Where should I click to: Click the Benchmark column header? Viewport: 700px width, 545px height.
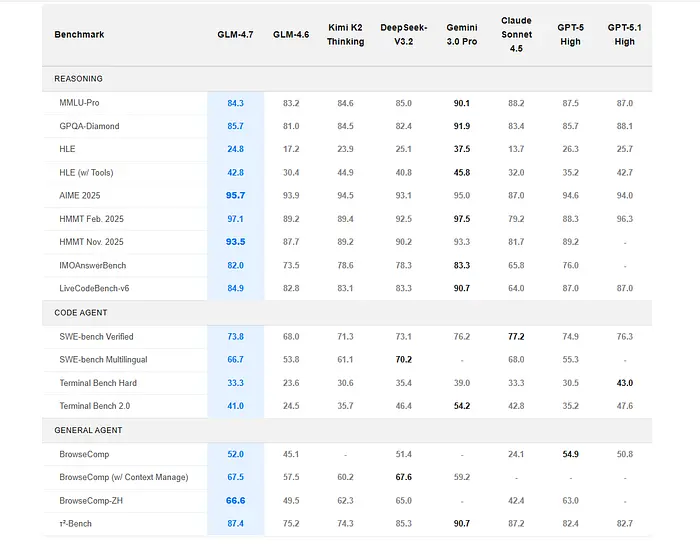pyautogui.click(x=79, y=35)
